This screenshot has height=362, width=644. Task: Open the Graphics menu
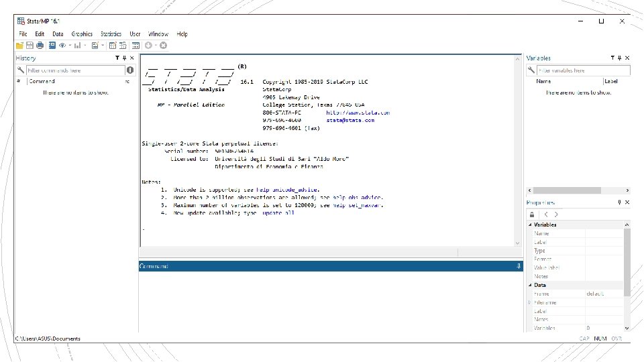tap(82, 34)
